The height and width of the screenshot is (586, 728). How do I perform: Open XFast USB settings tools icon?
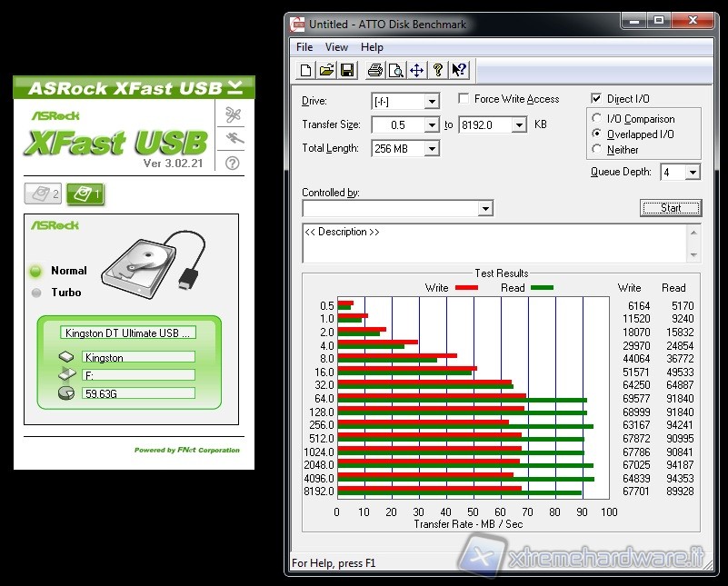(232, 114)
